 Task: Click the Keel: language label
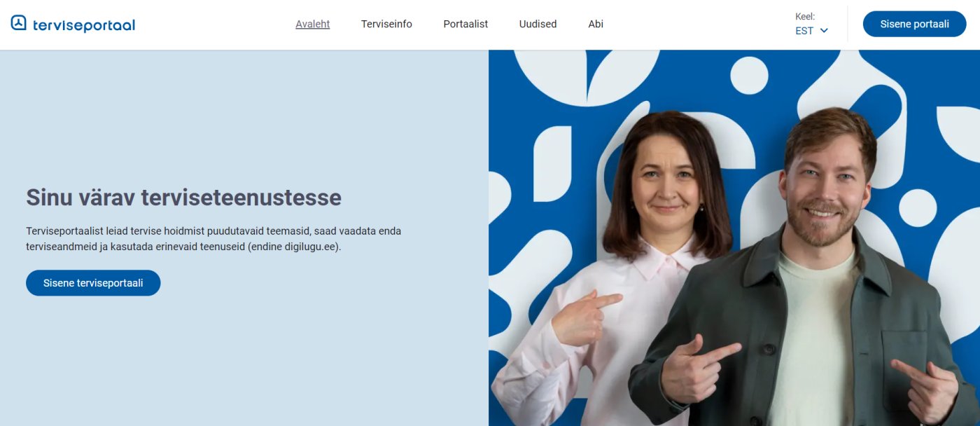tap(805, 16)
